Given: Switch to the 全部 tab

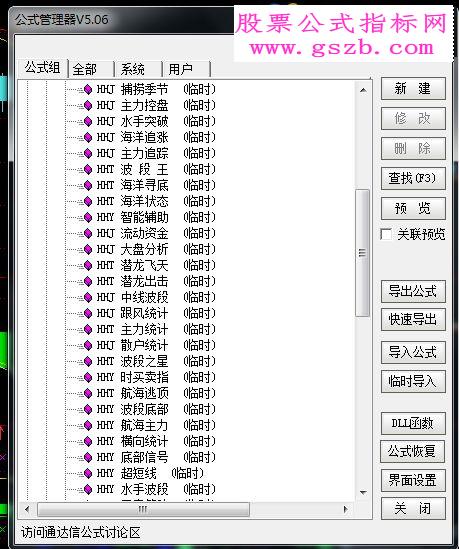Looking at the screenshot, I should pos(90,69).
